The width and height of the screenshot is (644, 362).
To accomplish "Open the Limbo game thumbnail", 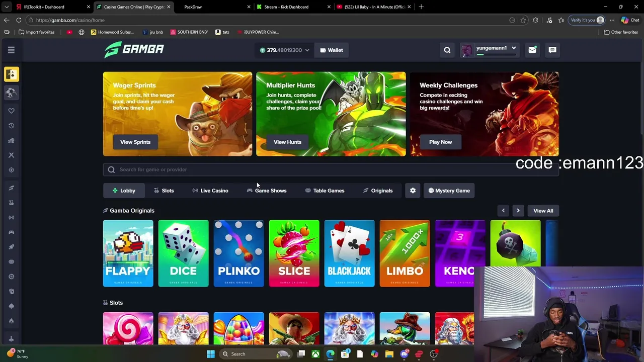I will (405, 253).
